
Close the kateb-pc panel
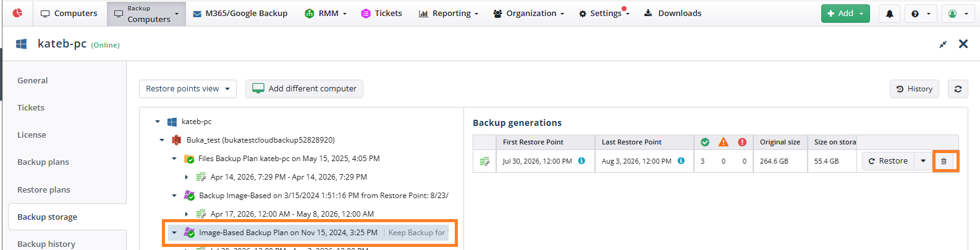click(x=963, y=44)
